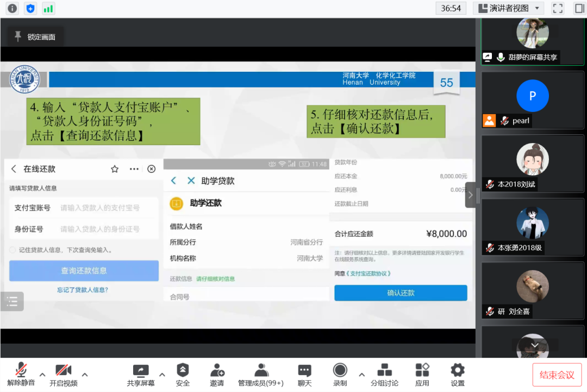This screenshot has width=587, height=392.
Task: Select 甜夢的屏幕共享 video tile
Action: click(x=532, y=41)
